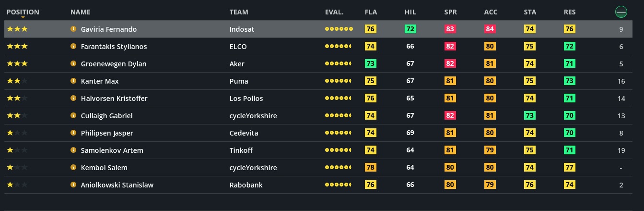Click the red 84 ACC value for Gaviria
The width and height of the screenshot is (644, 211).
490,29
